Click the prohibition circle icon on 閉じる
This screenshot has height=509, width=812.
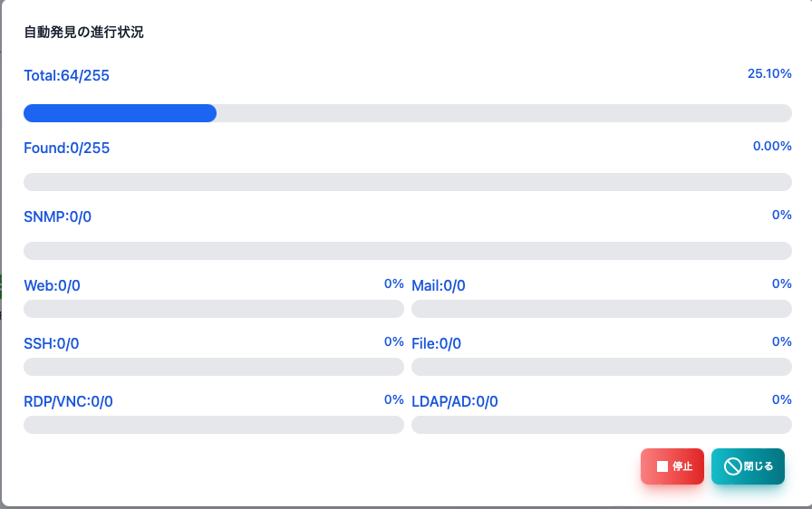[733, 466]
